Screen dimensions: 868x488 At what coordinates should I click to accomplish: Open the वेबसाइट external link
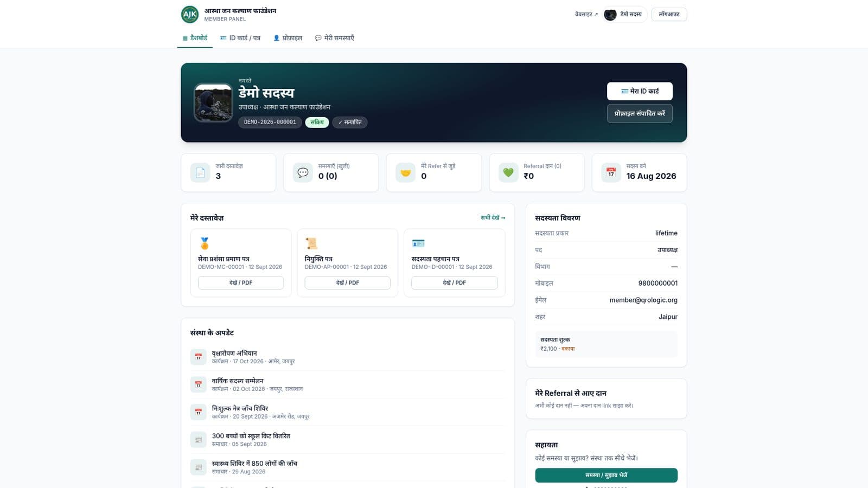586,14
